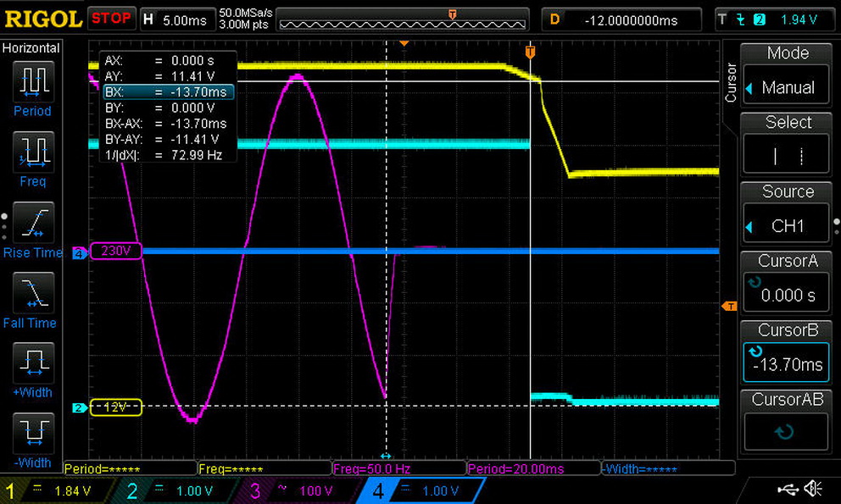Image resolution: width=841 pixels, height=504 pixels.
Task: Open the Horizontal measurement menu header
Action: [x=31, y=48]
